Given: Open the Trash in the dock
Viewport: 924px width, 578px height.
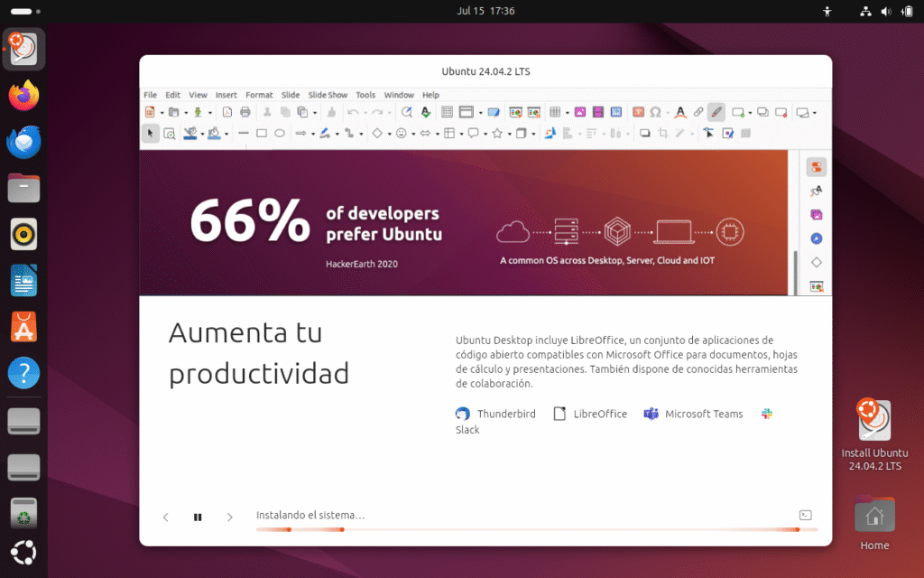Looking at the screenshot, I should coord(23,512).
